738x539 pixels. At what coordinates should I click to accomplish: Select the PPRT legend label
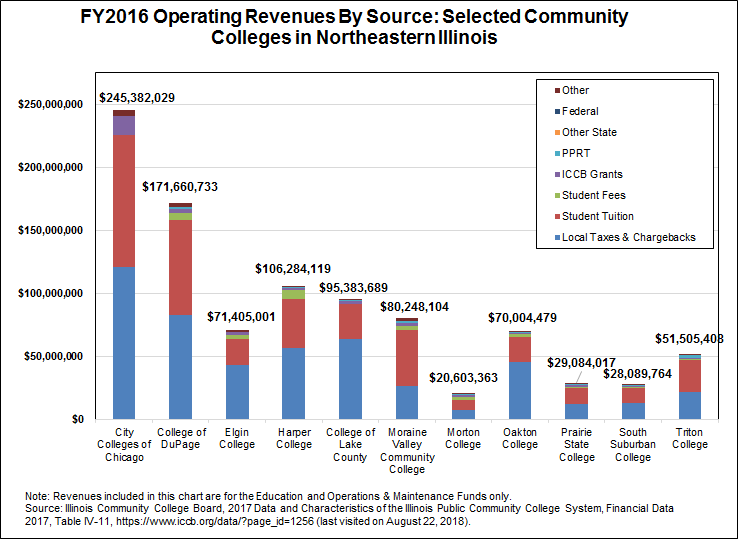[x=576, y=153]
